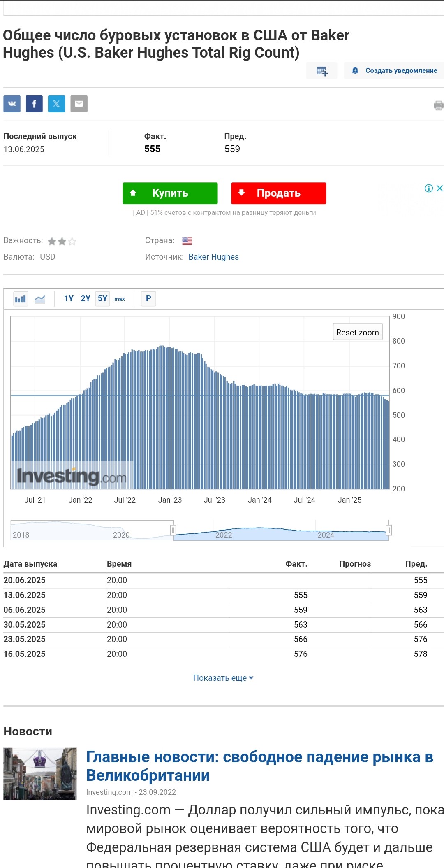Select the 5Y chart range

[x=102, y=298]
